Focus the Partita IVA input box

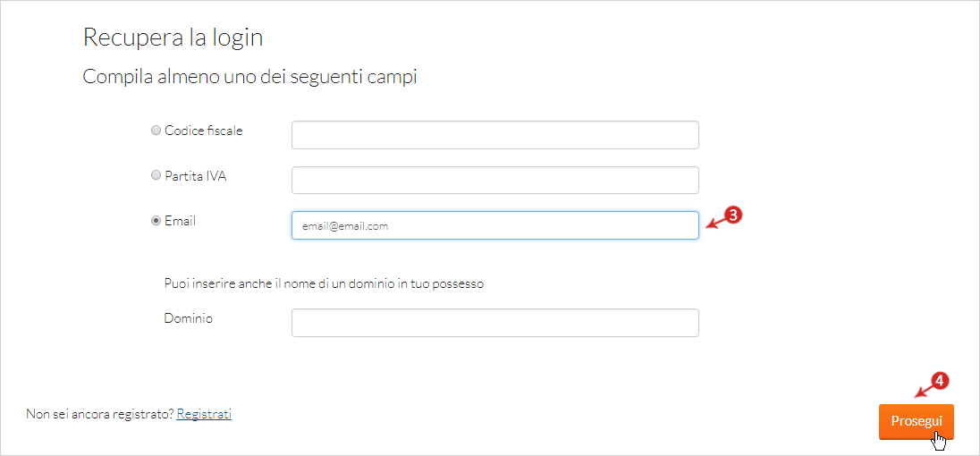(x=495, y=180)
